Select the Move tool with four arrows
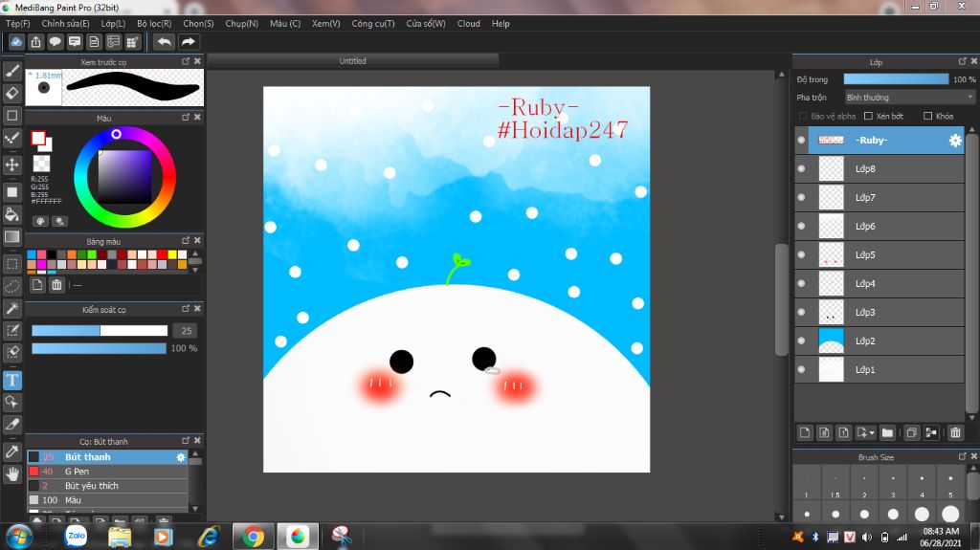The height and width of the screenshot is (550, 980). click(x=11, y=165)
